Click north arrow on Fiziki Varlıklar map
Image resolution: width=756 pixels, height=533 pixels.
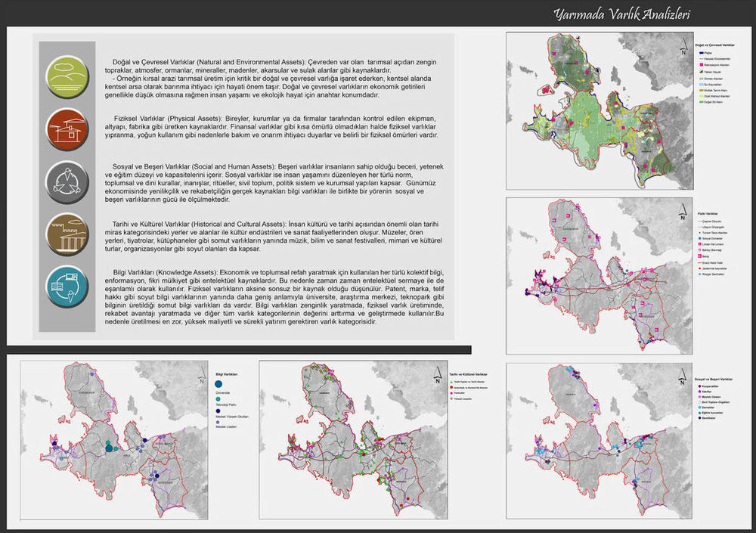coord(683,213)
